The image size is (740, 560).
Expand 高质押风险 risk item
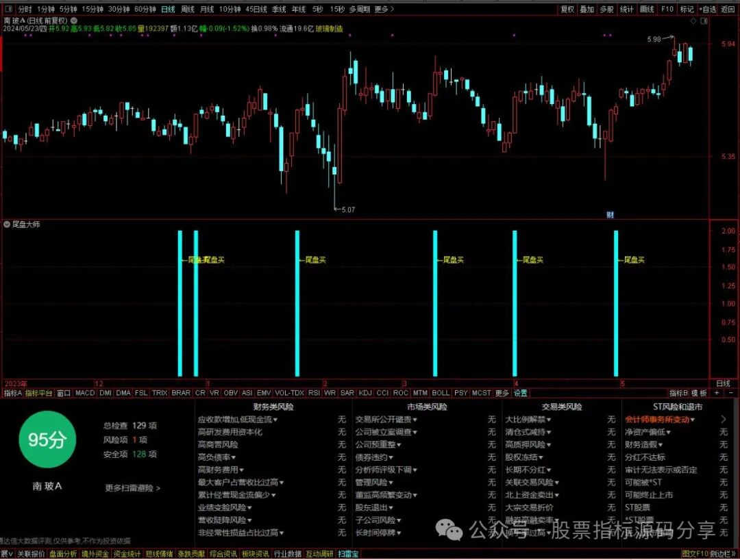click(528, 444)
